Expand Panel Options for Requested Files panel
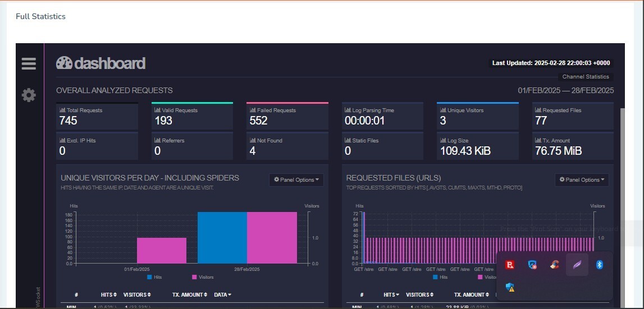This screenshot has width=644, height=309. pos(582,180)
